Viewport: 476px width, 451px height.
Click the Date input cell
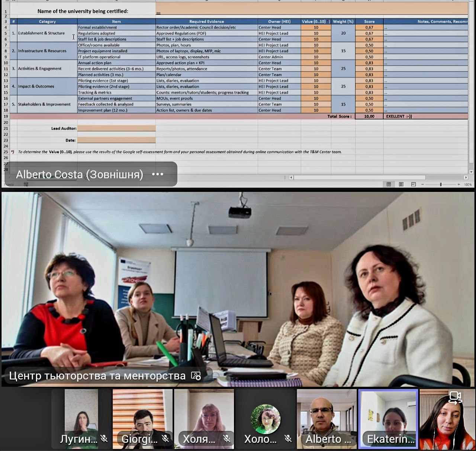[x=116, y=140]
